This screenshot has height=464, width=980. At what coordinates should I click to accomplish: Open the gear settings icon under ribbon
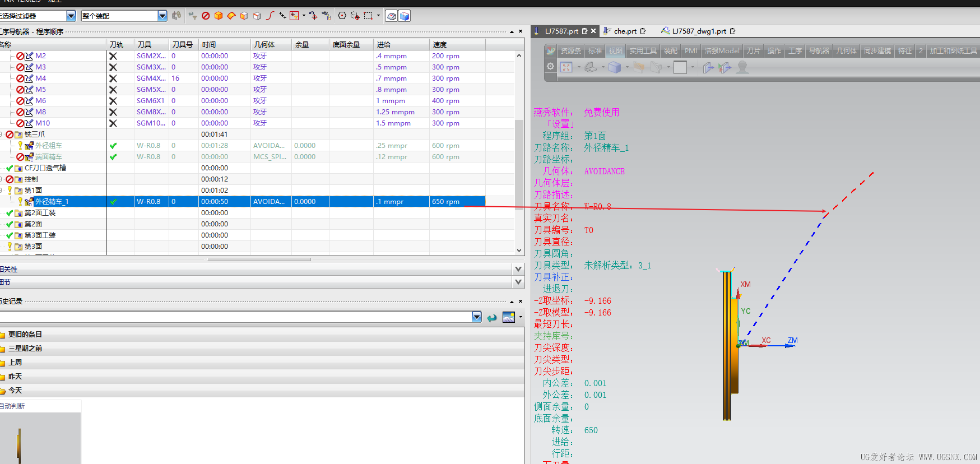tap(550, 66)
